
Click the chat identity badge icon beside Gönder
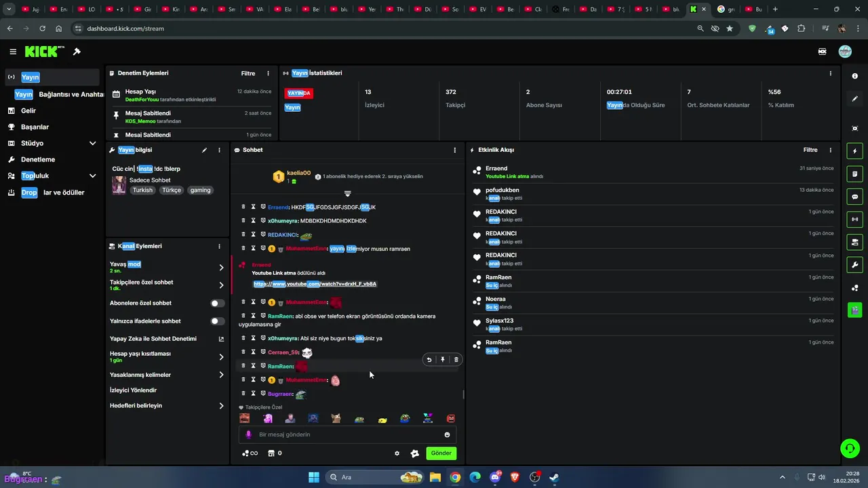[415, 453]
